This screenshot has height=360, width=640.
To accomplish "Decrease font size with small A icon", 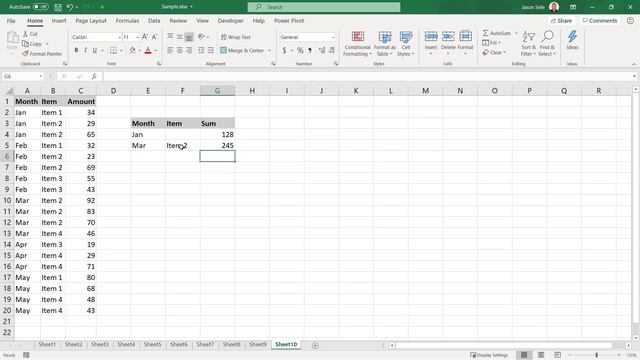I will [154, 37].
